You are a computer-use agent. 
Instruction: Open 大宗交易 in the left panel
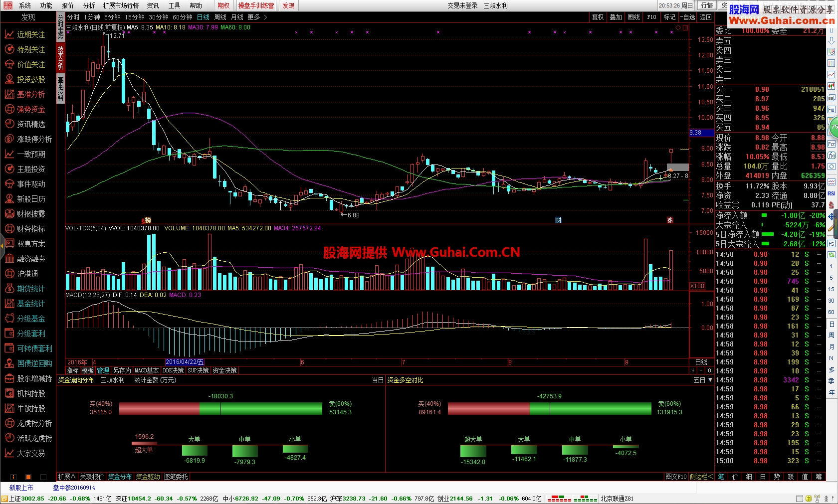coord(30,453)
